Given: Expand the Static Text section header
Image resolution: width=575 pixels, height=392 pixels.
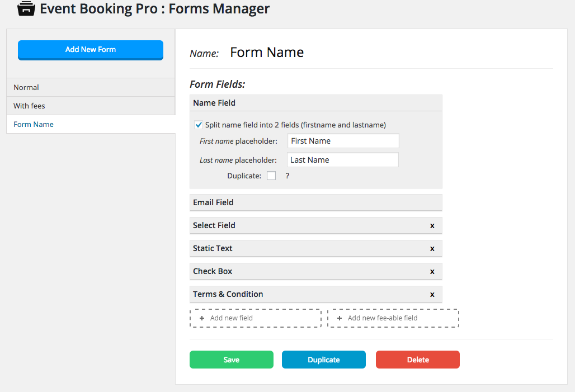Looking at the screenshot, I should pyautogui.click(x=315, y=248).
